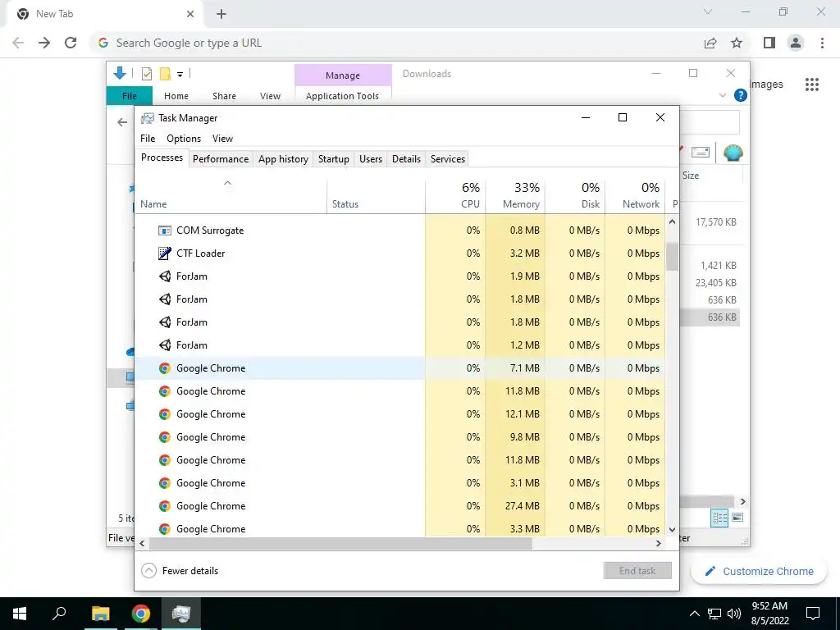
Task: Click Explorer new folder quick-access icon
Action: [165, 73]
